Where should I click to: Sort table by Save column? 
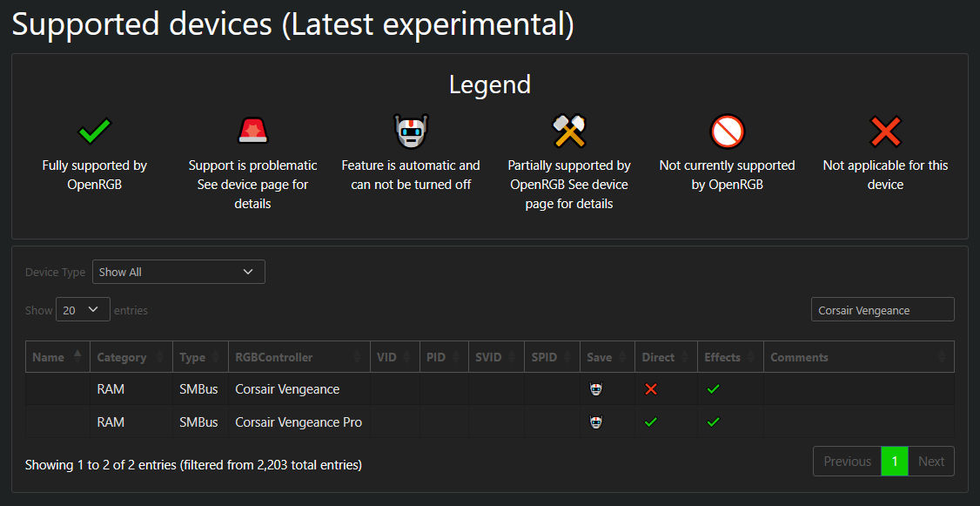(x=607, y=357)
